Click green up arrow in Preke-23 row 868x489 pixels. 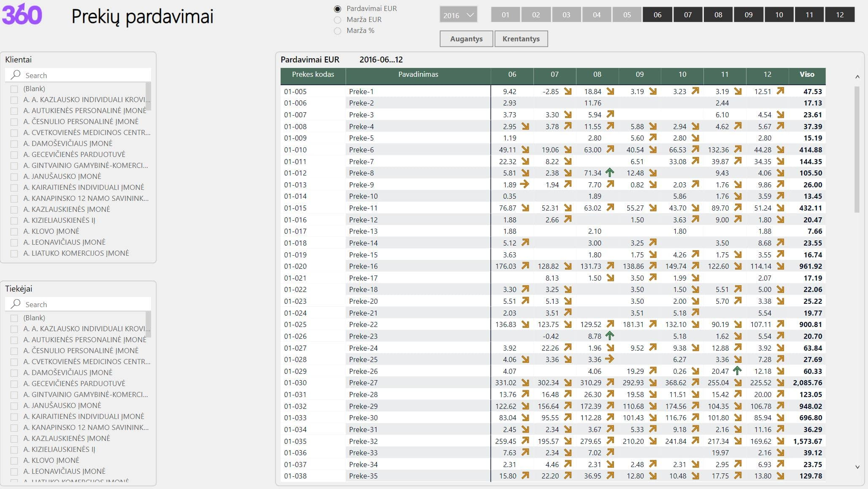click(x=610, y=336)
